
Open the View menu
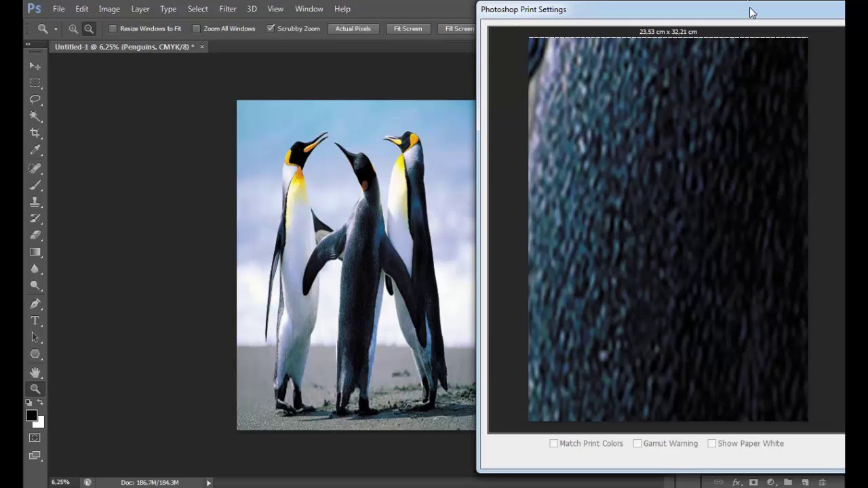pos(275,9)
